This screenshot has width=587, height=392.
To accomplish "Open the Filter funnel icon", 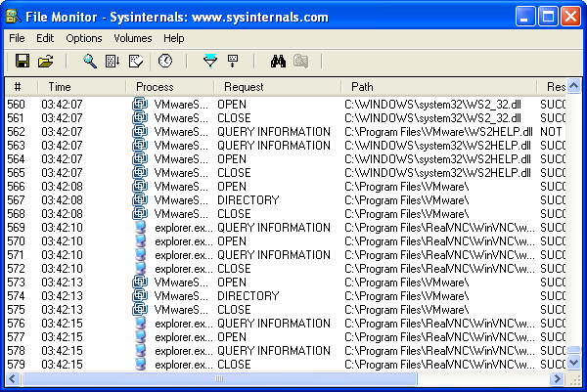I will coord(209,62).
